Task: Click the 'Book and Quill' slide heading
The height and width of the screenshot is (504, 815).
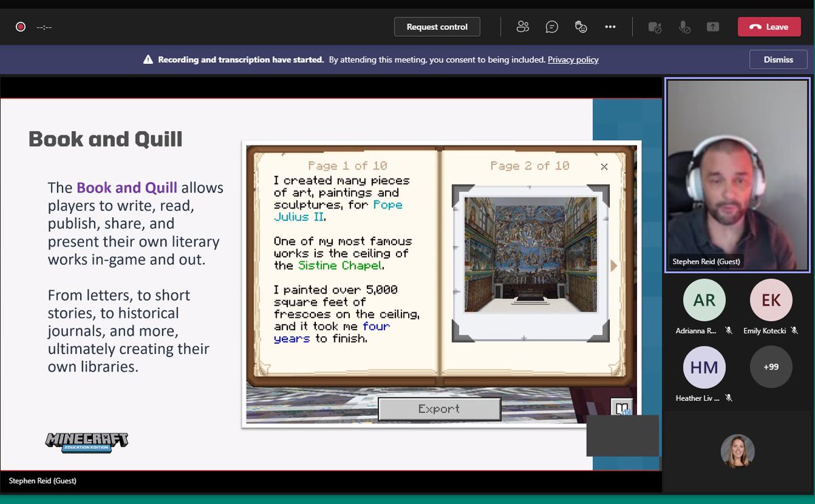Action: 105,140
